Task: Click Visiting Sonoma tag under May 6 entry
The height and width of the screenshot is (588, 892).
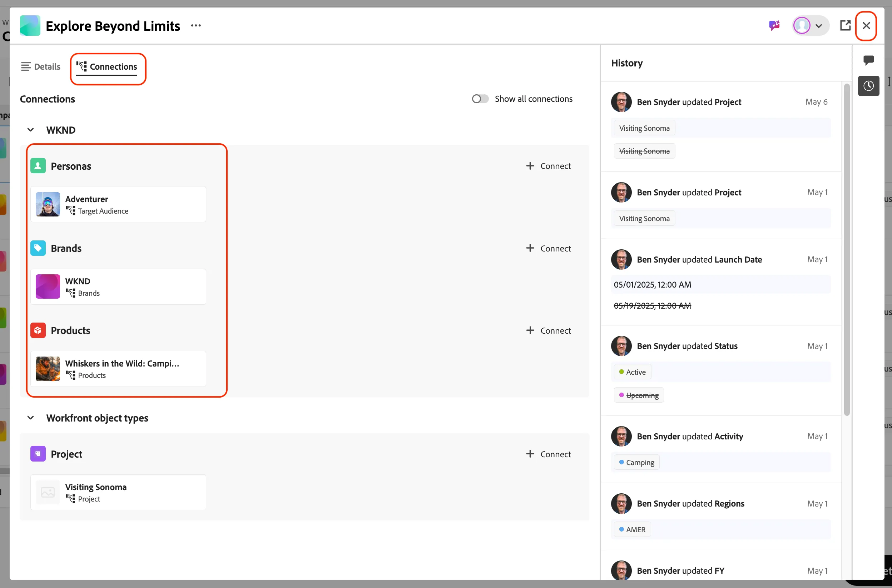Action: click(x=644, y=128)
